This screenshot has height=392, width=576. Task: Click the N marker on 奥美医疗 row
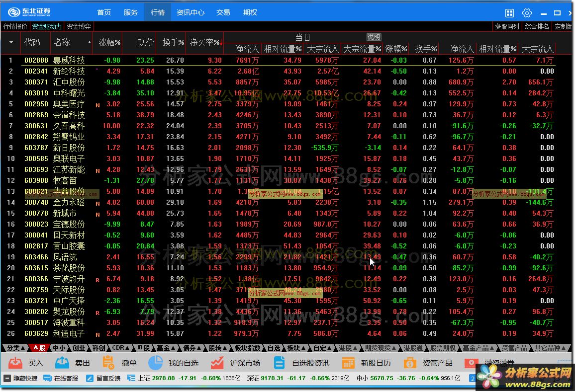[x=97, y=105]
